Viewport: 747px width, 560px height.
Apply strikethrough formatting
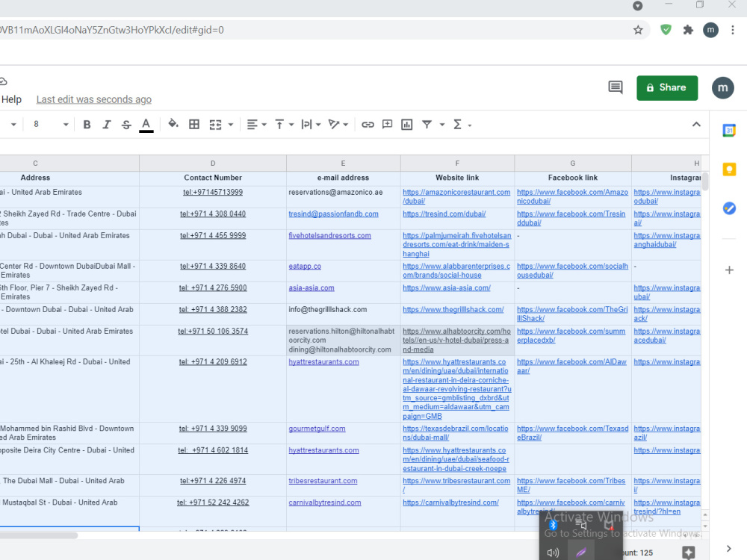click(x=126, y=125)
